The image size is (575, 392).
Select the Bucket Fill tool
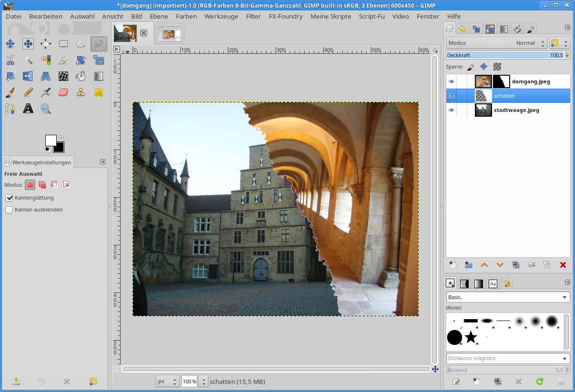81,76
